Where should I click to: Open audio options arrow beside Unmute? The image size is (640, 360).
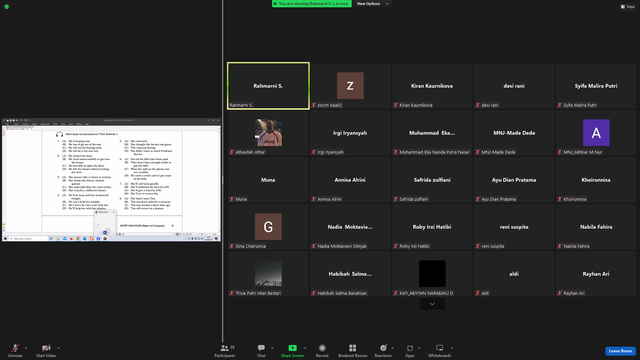(x=26, y=348)
